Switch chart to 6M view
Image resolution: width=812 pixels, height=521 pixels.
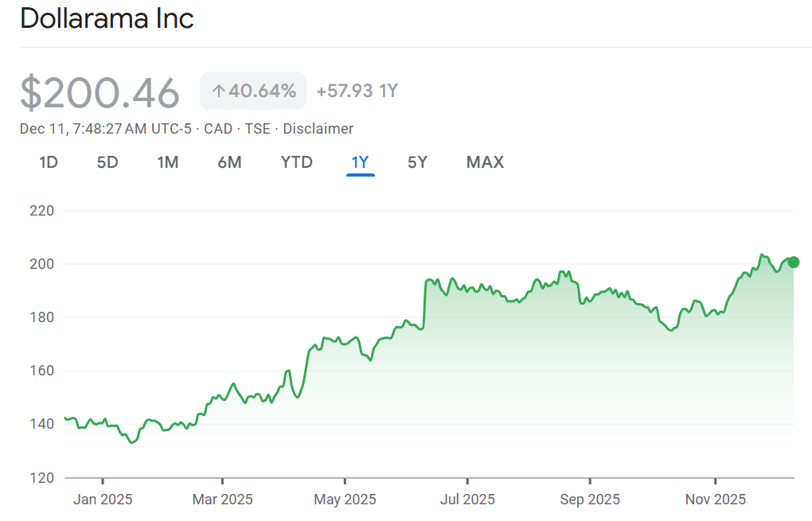[229, 162]
